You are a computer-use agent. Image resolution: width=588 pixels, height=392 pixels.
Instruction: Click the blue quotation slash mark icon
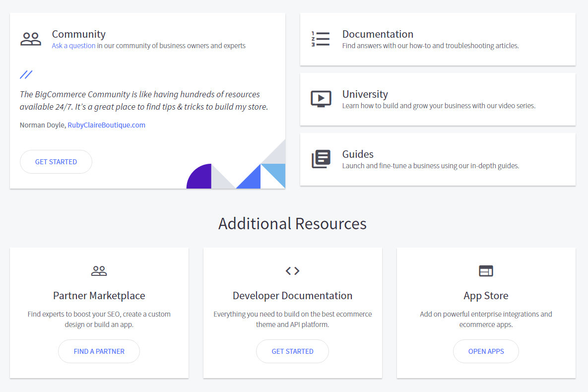(x=26, y=75)
